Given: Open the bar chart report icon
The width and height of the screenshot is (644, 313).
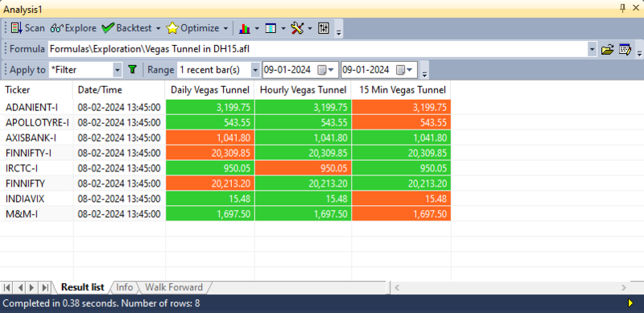Looking at the screenshot, I should [245, 28].
